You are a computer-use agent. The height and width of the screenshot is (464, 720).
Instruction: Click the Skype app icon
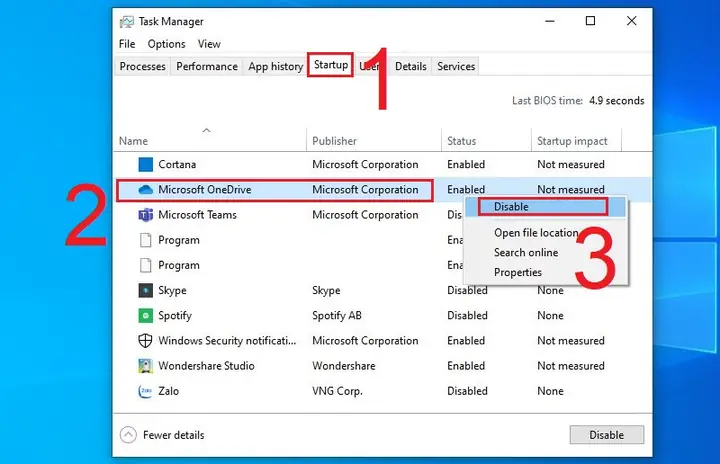[146, 290]
